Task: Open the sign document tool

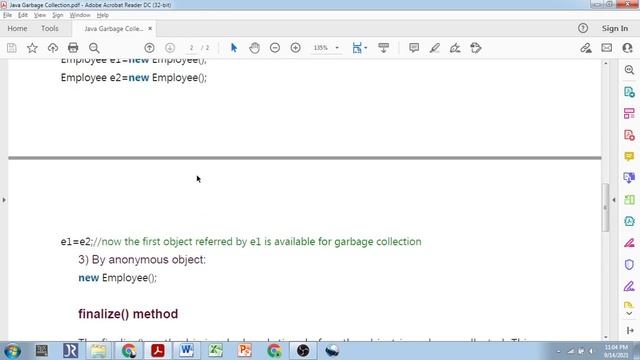Action: pyautogui.click(x=455, y=48)
